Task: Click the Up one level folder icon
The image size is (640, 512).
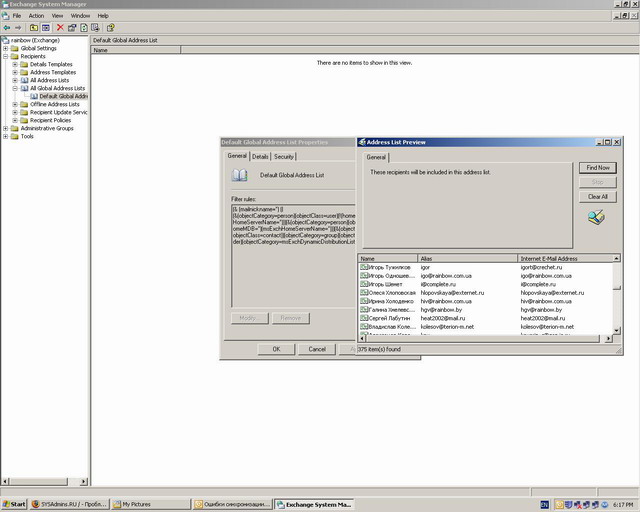Action: [x=34, y=28]
